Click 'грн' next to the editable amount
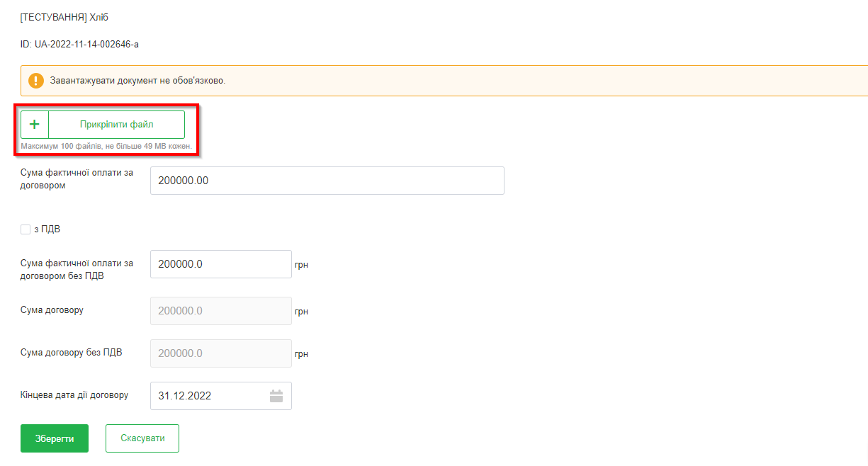 coord(302,266)
